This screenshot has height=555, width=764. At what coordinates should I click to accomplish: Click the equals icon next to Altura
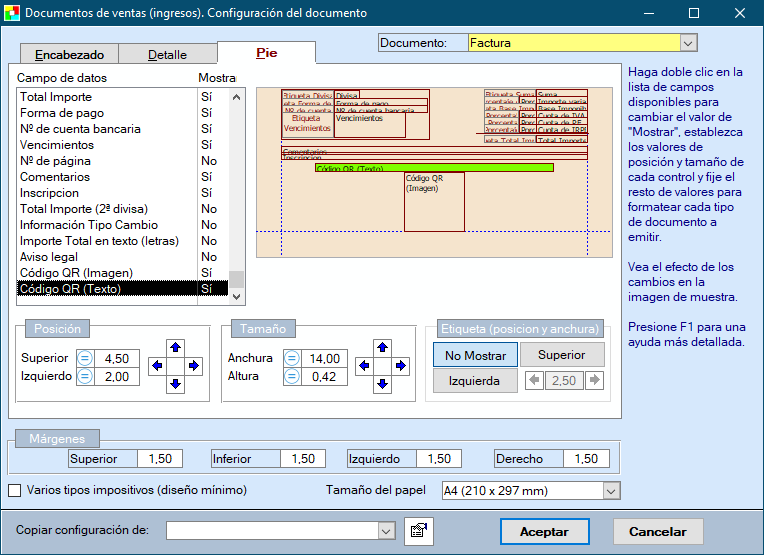(290, 376)
